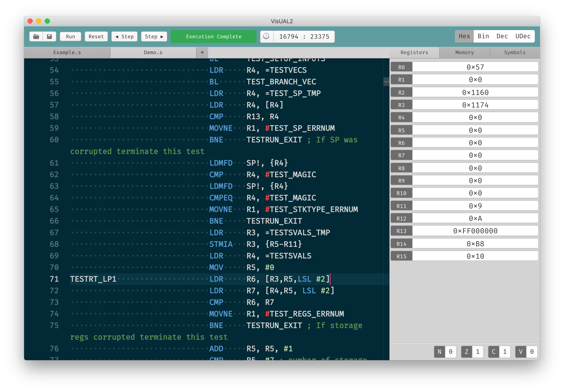Screen dimensions: 564x392
Task: Step backward one instruction
Action: (x=124, y=37)
